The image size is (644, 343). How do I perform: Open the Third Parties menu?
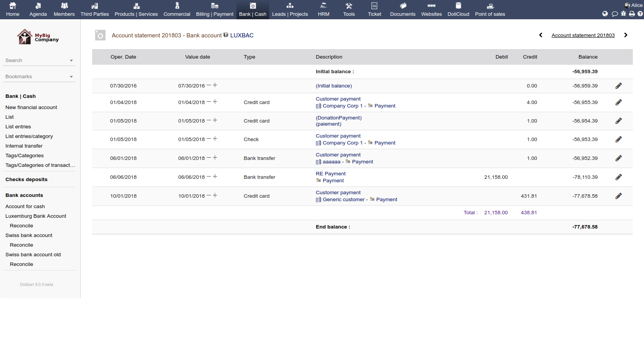[x=94, y=10]
